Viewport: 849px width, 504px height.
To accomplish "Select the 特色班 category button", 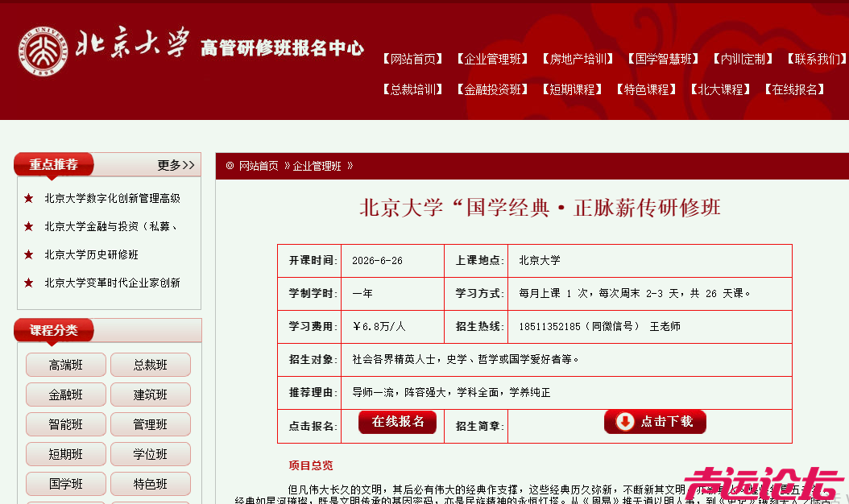I will coord(151,484).
